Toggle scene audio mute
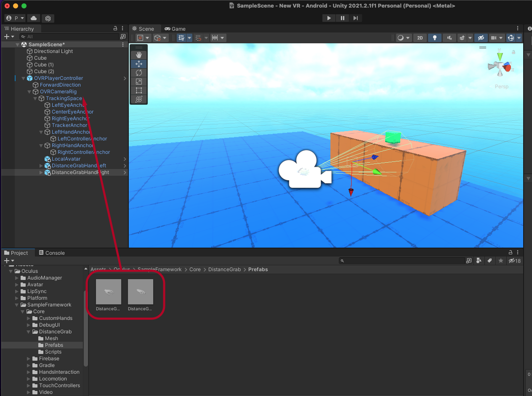The height and width of the screenshot is (396, 532). (450, 38)
